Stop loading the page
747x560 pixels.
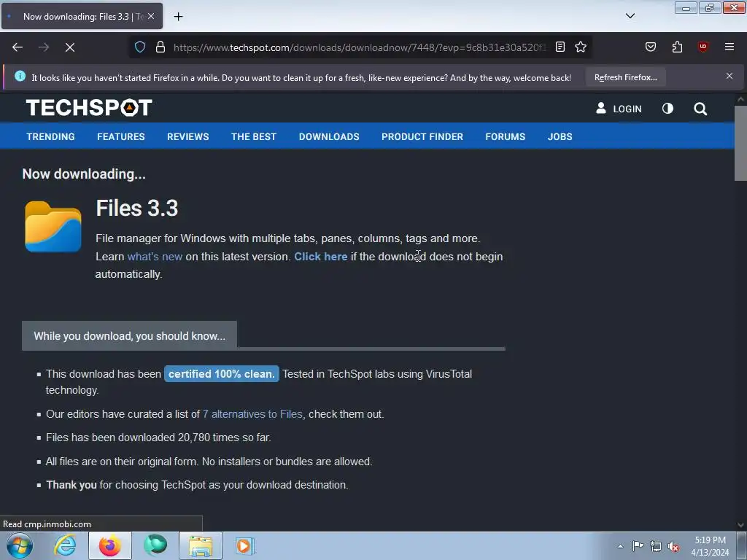[x=69, y=47]
